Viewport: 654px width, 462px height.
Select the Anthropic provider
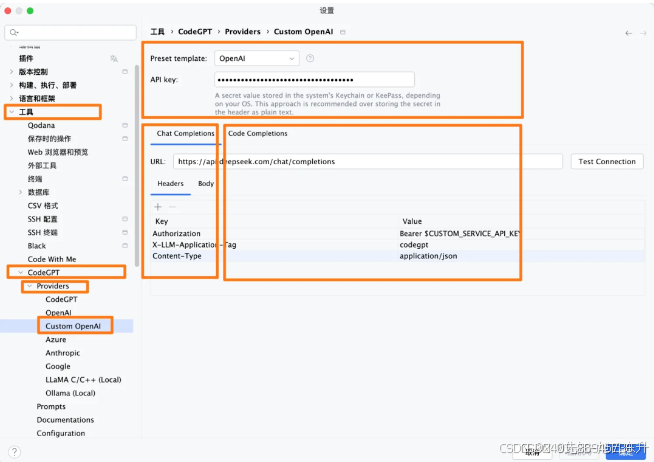click(63, 353)
